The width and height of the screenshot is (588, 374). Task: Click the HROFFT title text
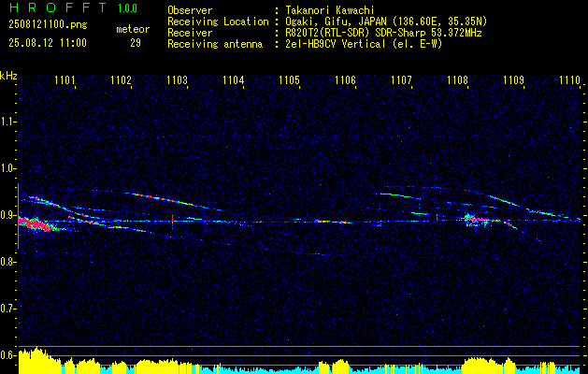pyautogui.click(x=58, y=7)
